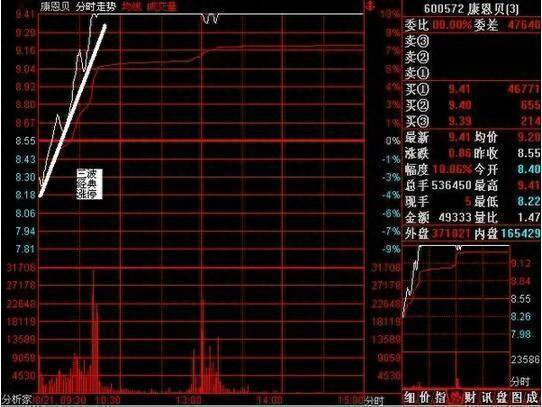The width and height of the screenshot is (542, 407).
Task: Select the 盘 tab
Action: (501, 397)
